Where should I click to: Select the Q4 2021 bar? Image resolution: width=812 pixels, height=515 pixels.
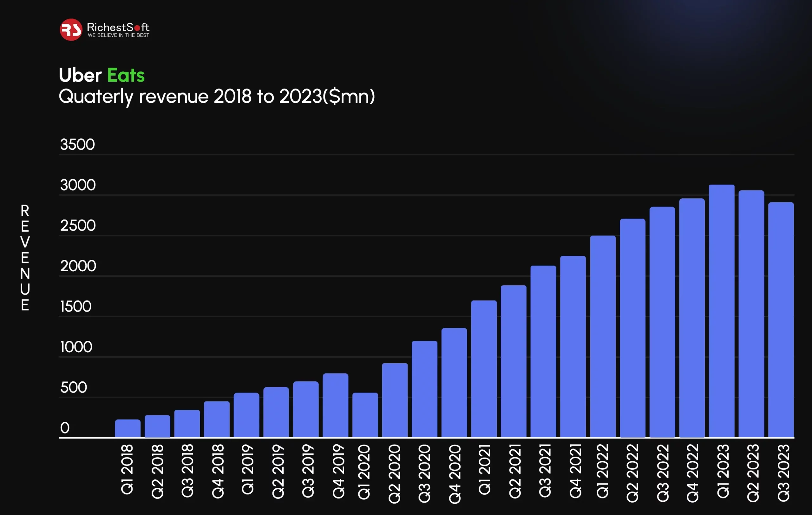[x=573, y=347]
